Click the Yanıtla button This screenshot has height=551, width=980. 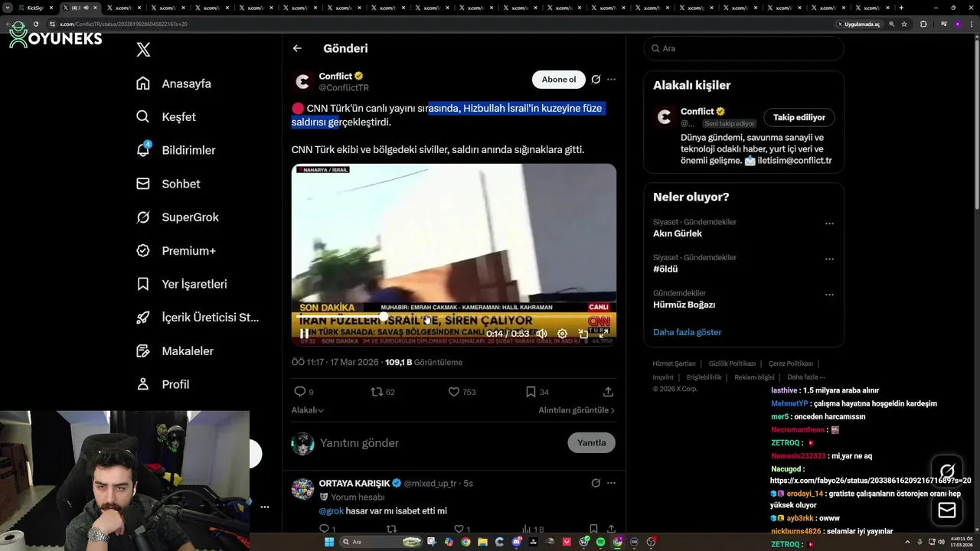(591, 442)
